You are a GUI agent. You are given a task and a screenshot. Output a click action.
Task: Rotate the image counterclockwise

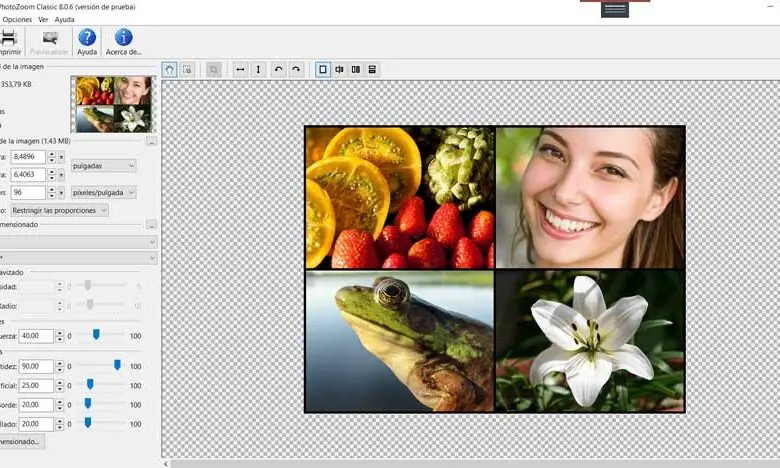click(x=279, y=69)
